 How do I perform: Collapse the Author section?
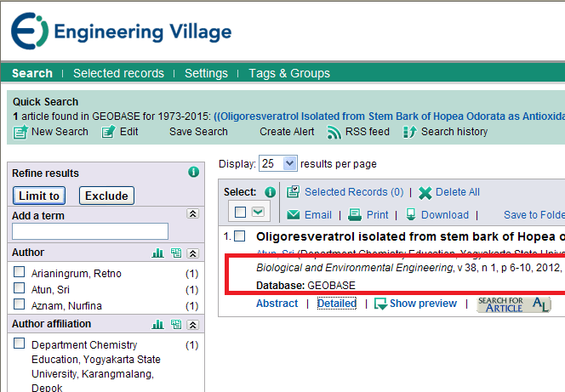tap(193, 253)
